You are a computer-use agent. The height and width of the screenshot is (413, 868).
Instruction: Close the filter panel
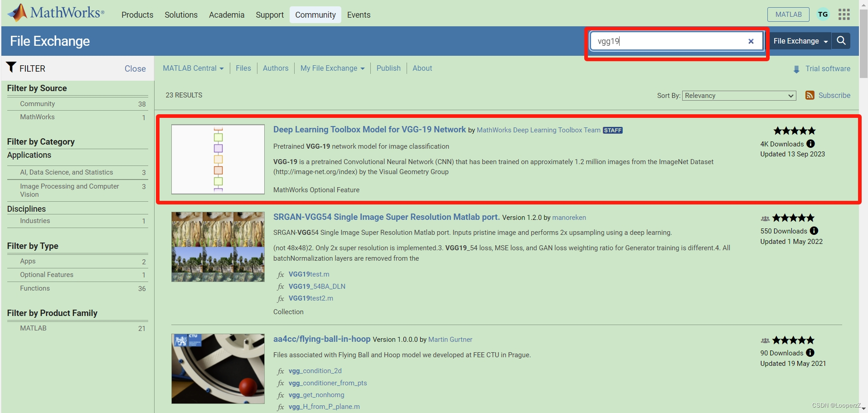pos(135,68)
